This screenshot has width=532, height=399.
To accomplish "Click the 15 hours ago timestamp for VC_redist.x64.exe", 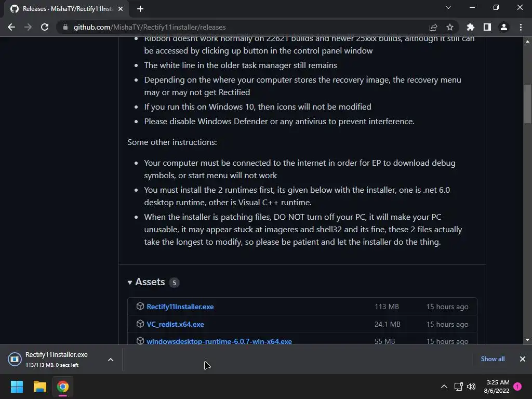I will [x=447, y=324].
